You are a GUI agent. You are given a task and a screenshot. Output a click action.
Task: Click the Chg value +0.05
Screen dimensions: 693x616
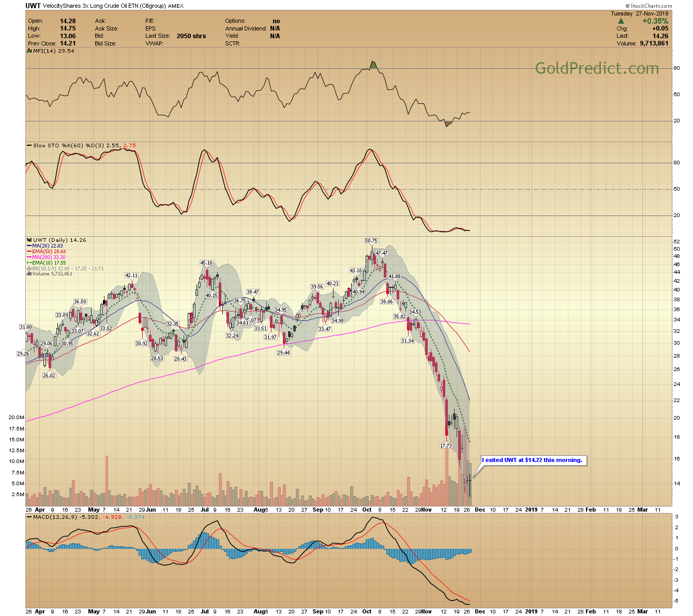click(x=660, y=28)
